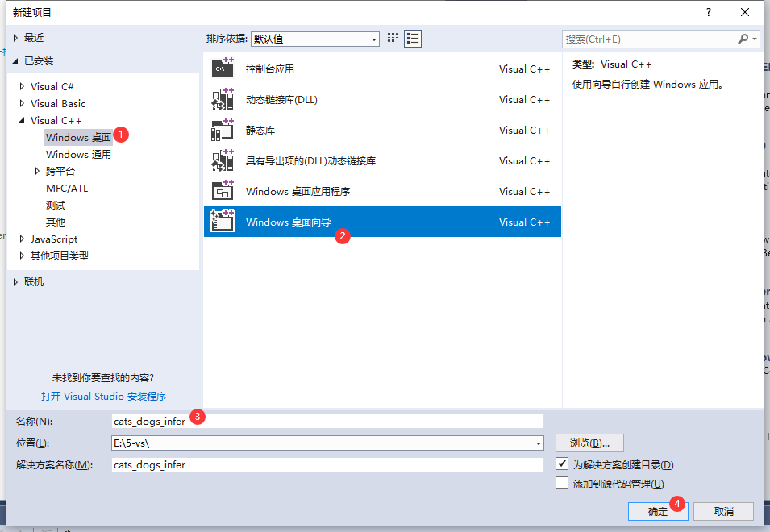The image size is (770, 532).
Task: Collapse the 已安装 section
Action: [15, 60]
